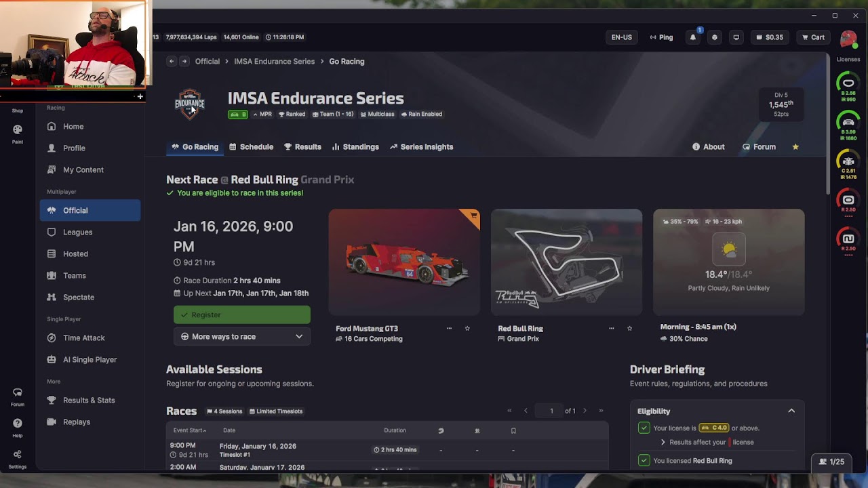
Task: Switch to the Go Racing tab
Action: (x=195, y=146)
